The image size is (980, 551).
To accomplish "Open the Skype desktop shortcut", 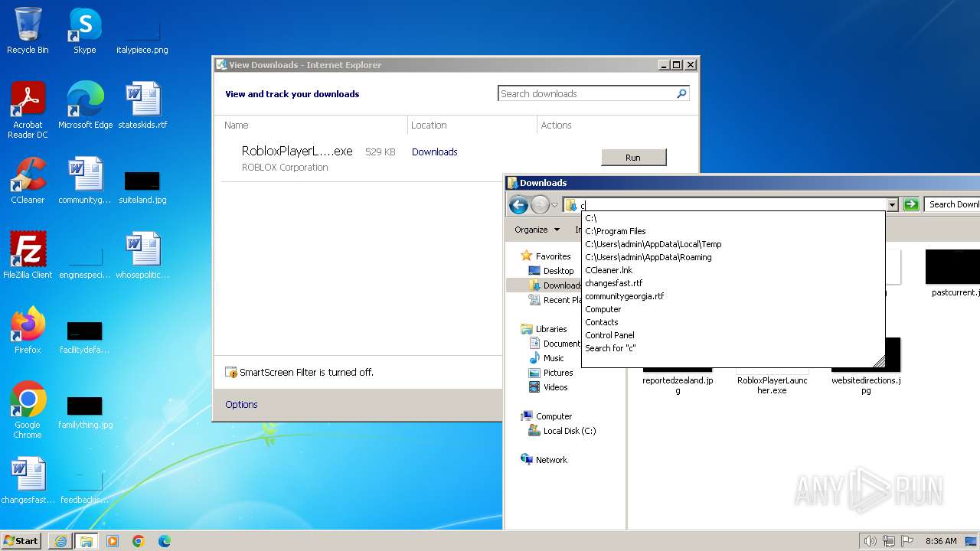I will [84, 31].
